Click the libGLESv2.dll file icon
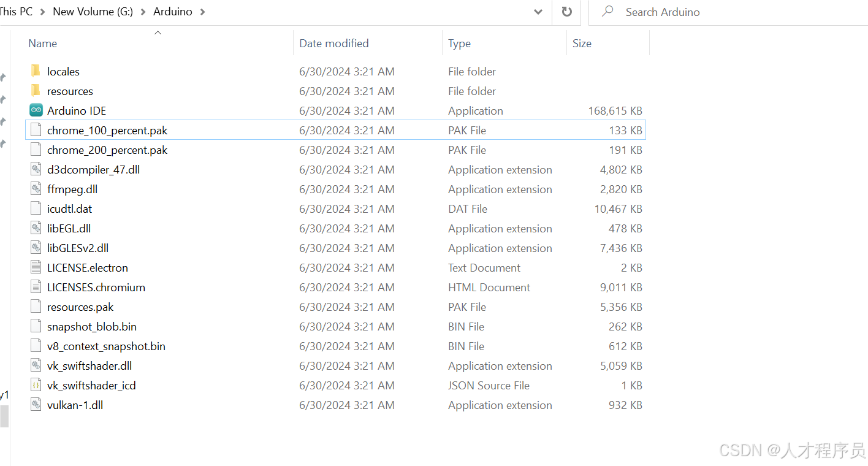Viewport: 868px width, 466px height. tap(36, 248)
